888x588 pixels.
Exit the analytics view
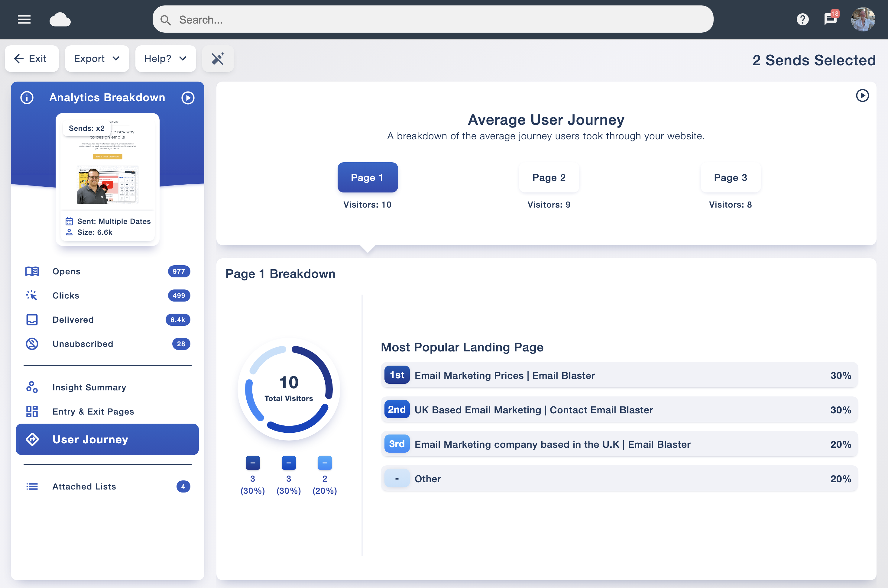click(x=31, y=59)
